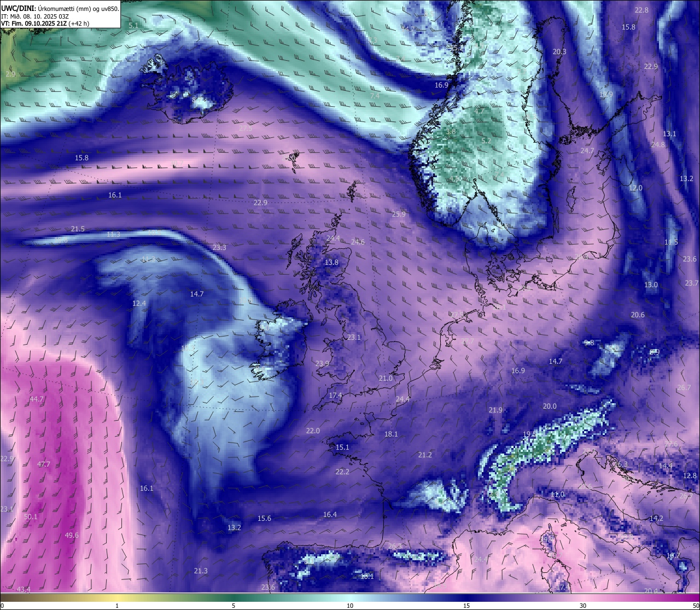Click the 24.8 value on the map
Screen dimensions: 700x610
point(658,145)
